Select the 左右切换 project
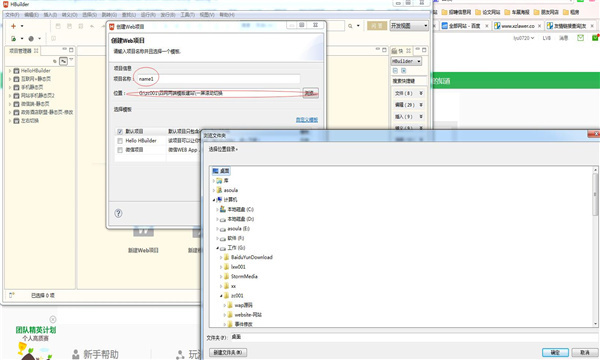The width and height of the screenshot is (600, 360). [29, 121]
